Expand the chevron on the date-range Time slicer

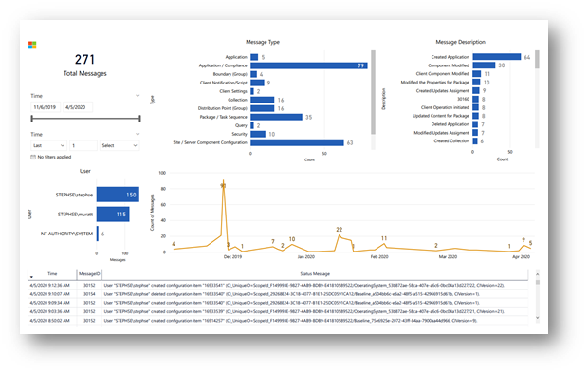point(138,96)
